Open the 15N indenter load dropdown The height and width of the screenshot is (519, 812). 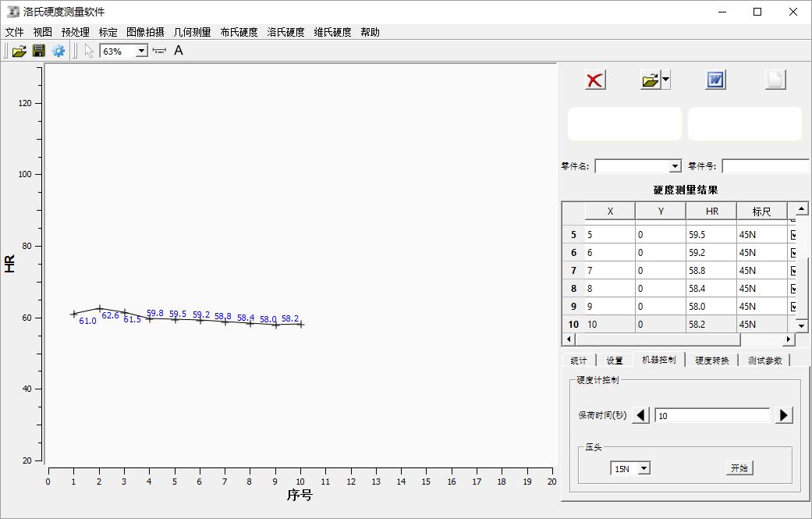(x=644, y=468)
